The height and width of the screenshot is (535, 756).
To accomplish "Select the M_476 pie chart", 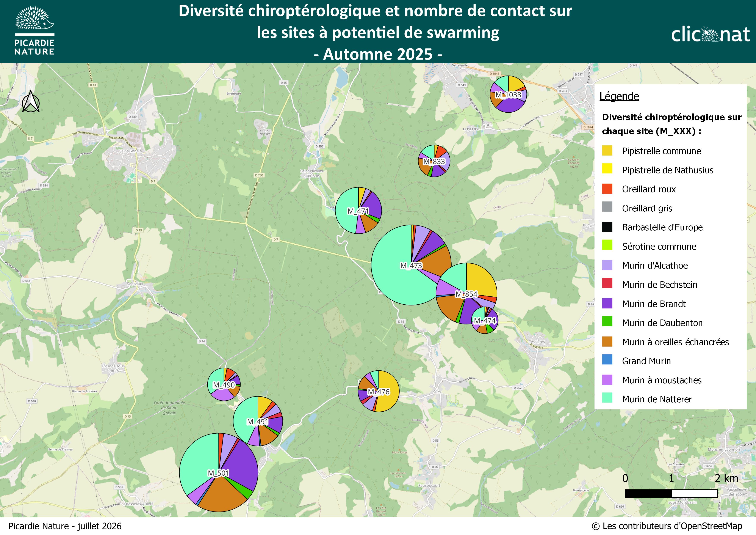I will click(379, 391).
